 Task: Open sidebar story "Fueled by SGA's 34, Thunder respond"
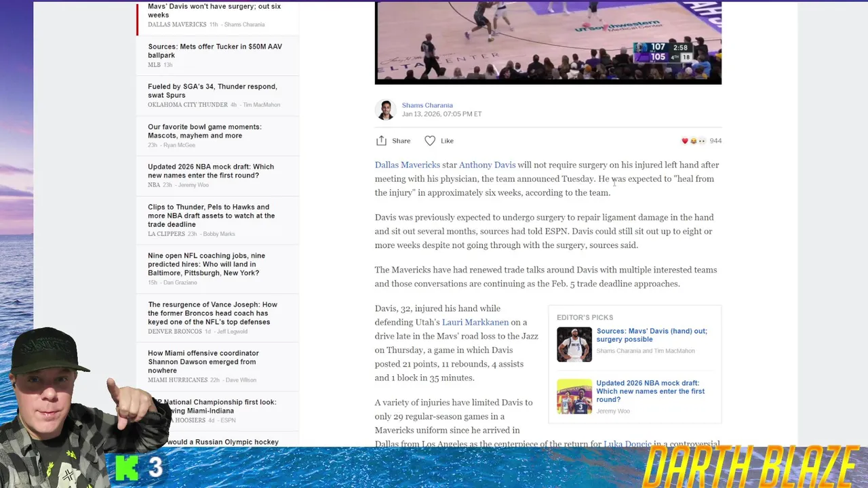[212, 91]
